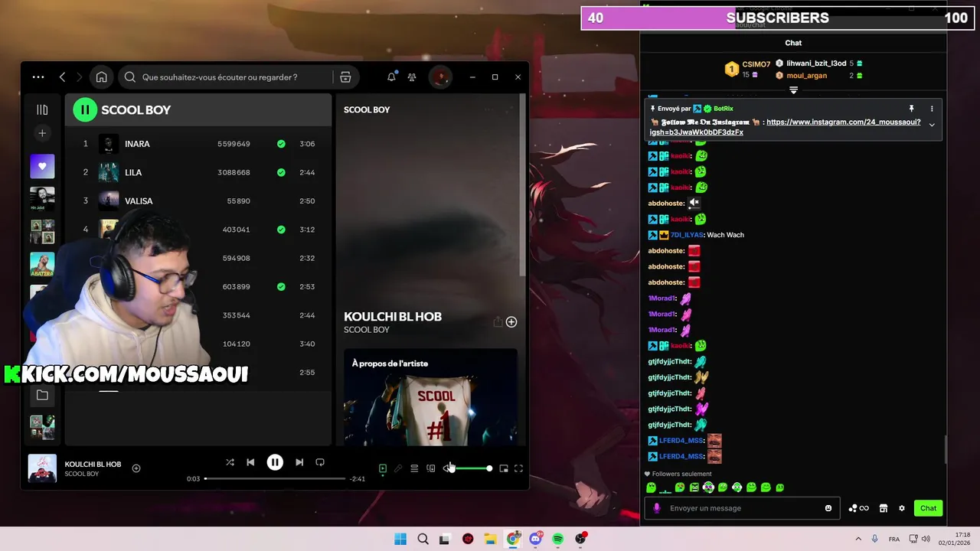This screenshot has height=551, width=980.
Task: Open the Spotify mini player
Action: 504,468
